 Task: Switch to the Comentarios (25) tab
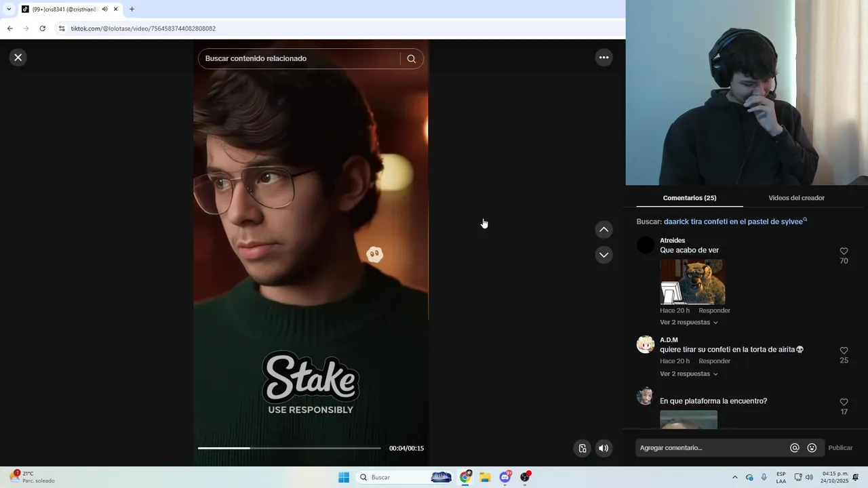(x=690, y=198)
